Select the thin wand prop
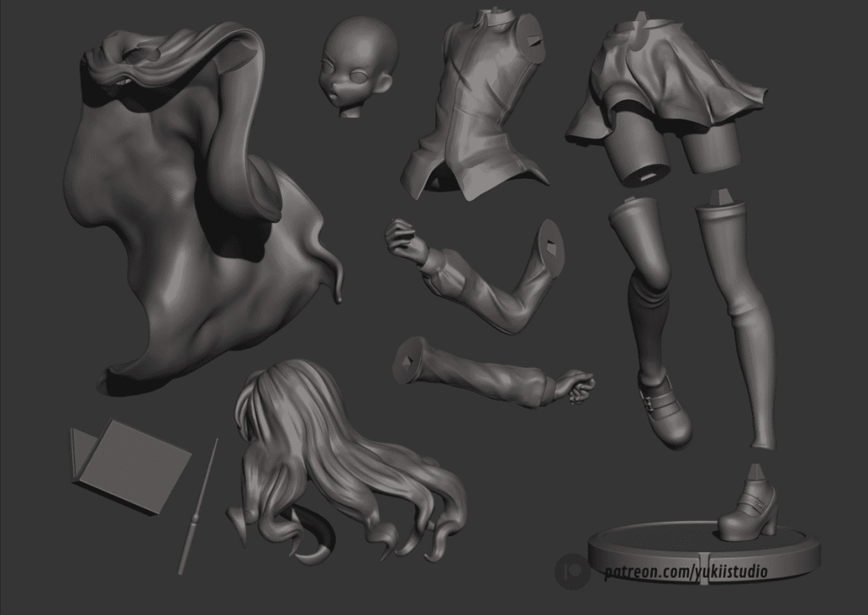 click(198, 507)
